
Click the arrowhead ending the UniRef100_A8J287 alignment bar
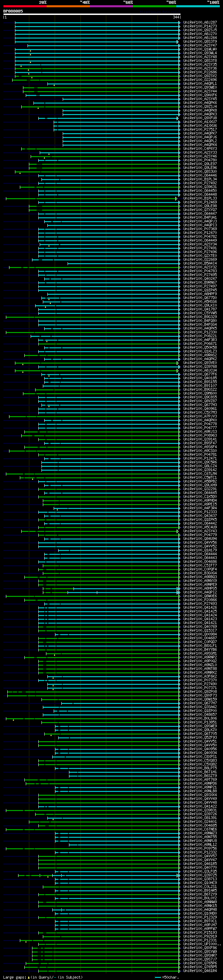click(179, 23)
